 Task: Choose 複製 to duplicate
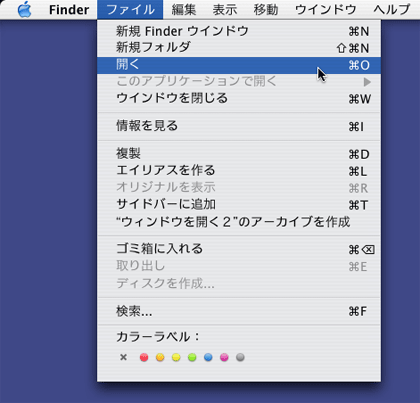[239, 154]
